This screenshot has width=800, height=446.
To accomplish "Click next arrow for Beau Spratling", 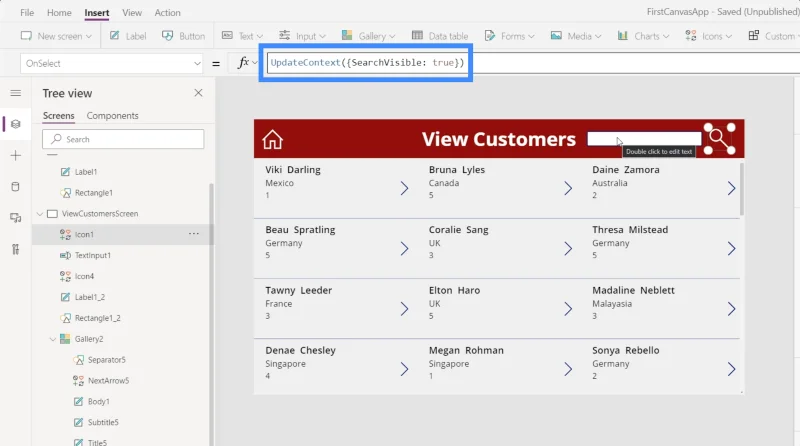I will [x=404, y=249].
